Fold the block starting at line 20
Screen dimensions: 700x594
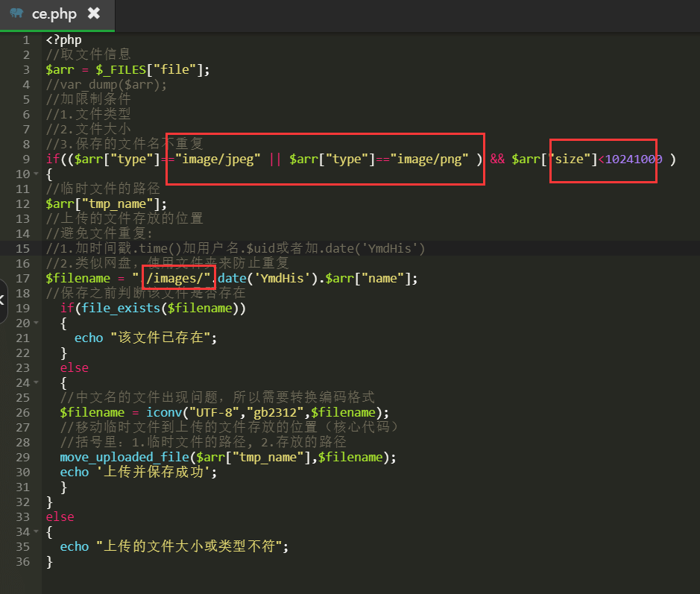37,323
